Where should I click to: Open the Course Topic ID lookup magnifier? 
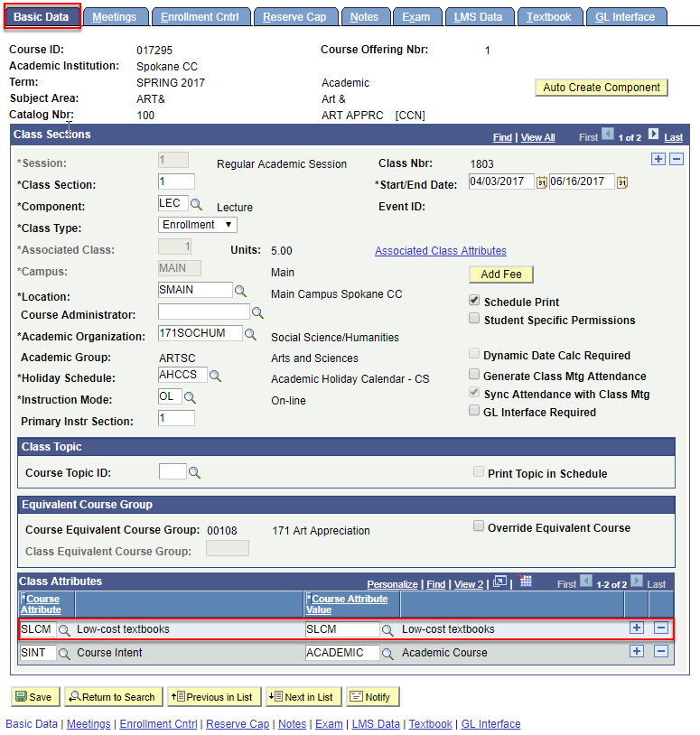(x=194, y=472)
